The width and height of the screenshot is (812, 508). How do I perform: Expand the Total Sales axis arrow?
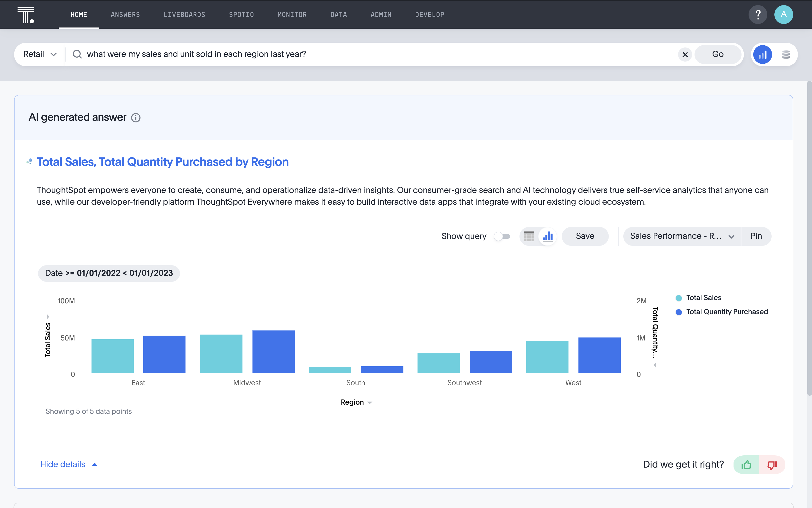[x=48, y=317]
